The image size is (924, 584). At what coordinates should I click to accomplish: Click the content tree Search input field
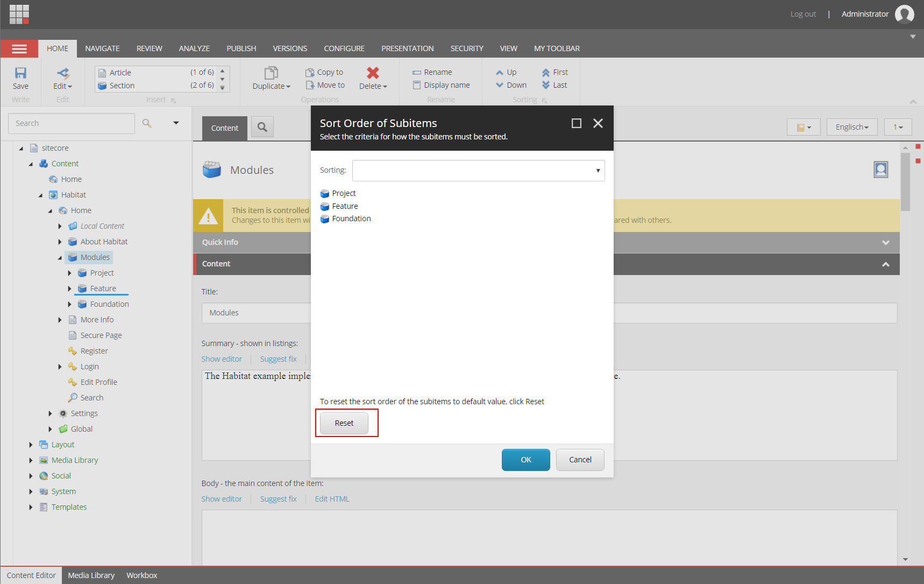[72, 123]
